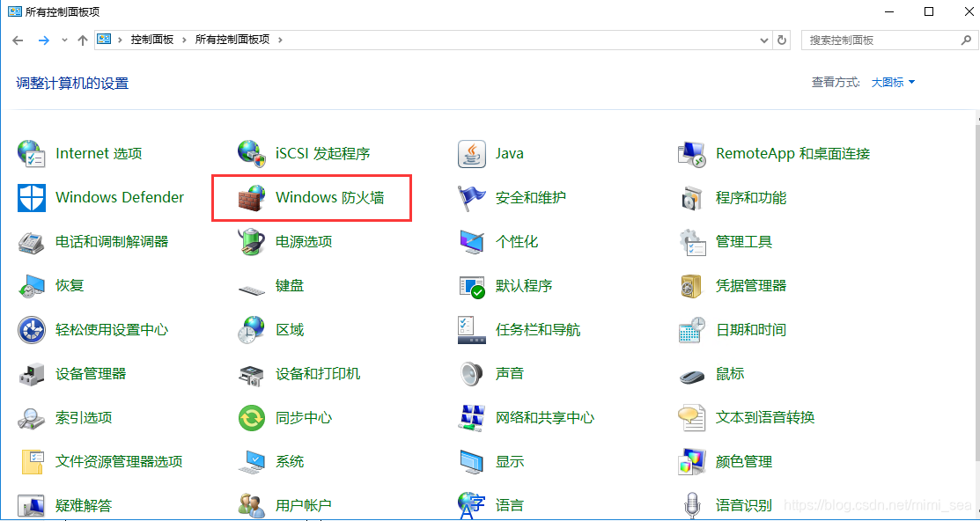This screenshot has width=980, height=521.
Task: Open the 程序和功能 icon
Action: [x=692, y=198]
